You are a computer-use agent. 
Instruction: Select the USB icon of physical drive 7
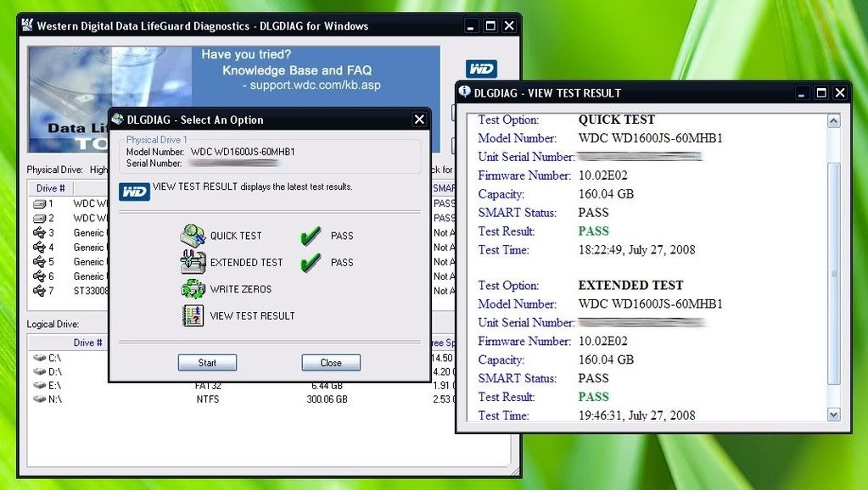tap(39, 290)
